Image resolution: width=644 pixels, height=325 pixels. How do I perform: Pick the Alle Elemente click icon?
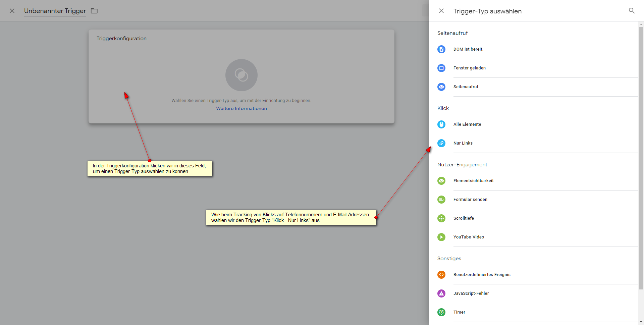pyautogui.click(x=441, y=124)
